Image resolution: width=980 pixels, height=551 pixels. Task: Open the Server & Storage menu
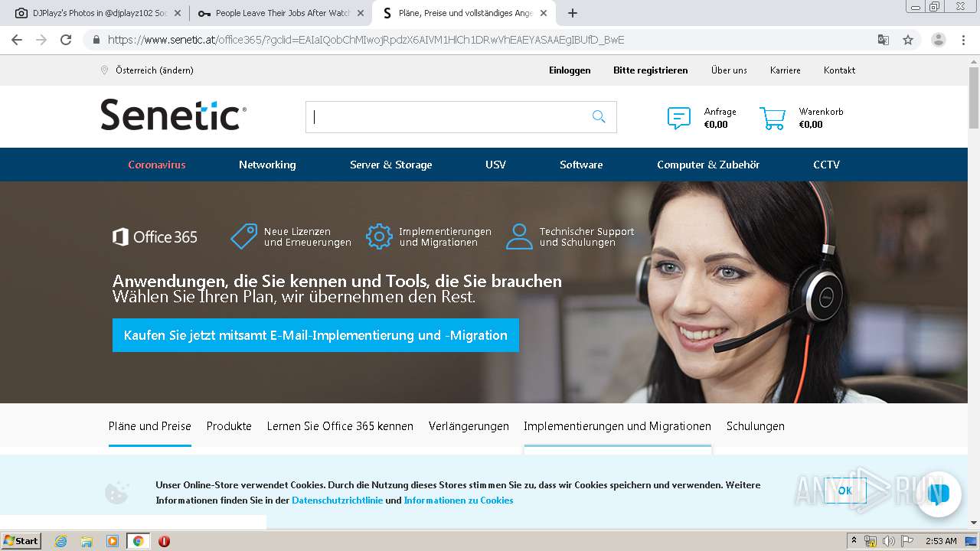click(x=391, y=165)
